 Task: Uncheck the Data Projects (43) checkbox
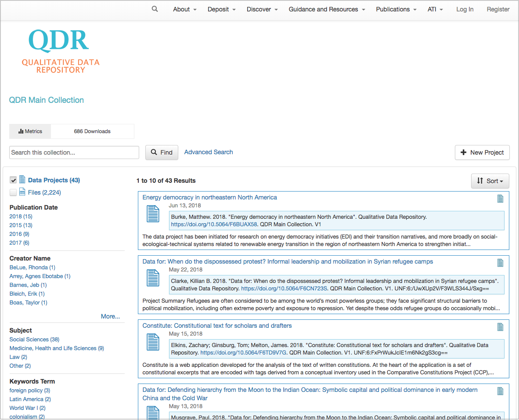[13, 180]
